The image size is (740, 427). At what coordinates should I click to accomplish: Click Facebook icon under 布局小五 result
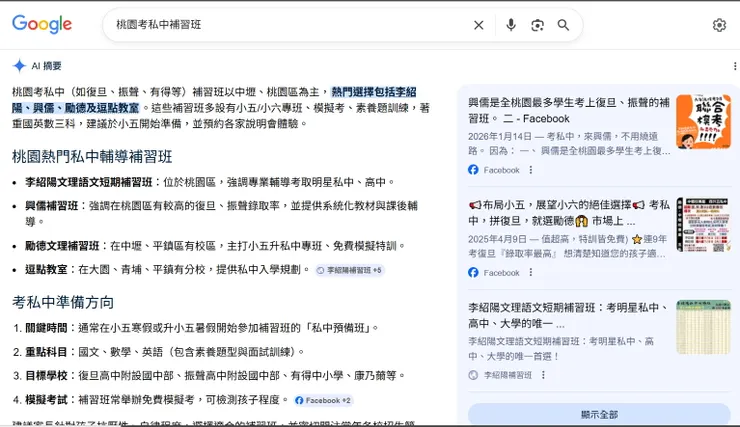[x=473, y=272]
